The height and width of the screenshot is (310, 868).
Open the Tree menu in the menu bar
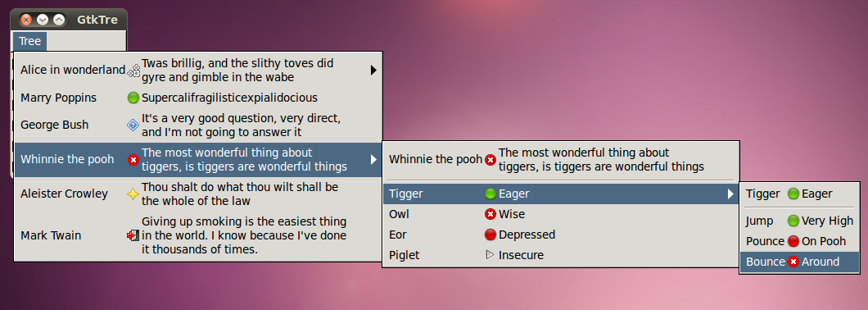point(30,41)
